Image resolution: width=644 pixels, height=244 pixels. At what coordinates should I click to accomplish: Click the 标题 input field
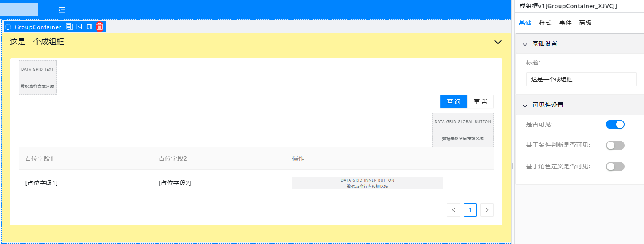(581, 79)
